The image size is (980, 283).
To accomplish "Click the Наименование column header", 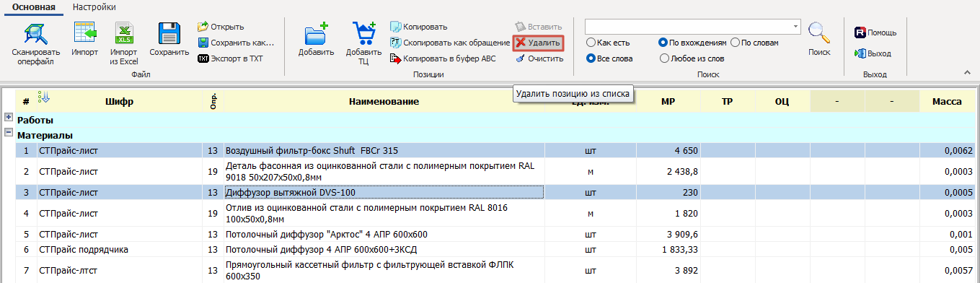I will (384, 102).
